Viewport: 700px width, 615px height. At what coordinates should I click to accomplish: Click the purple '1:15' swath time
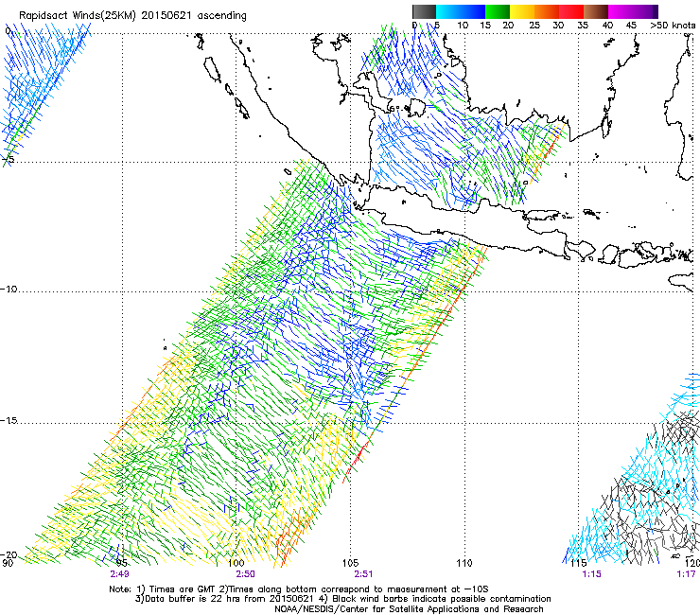click(x=591, y=574)
